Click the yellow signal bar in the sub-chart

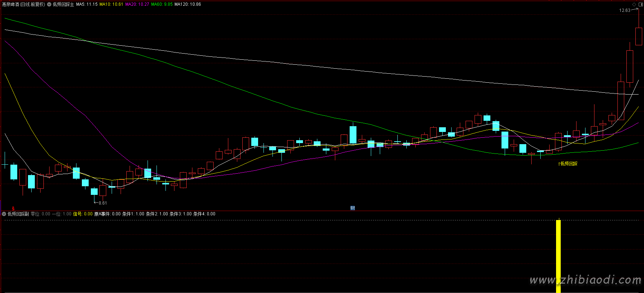558,256
